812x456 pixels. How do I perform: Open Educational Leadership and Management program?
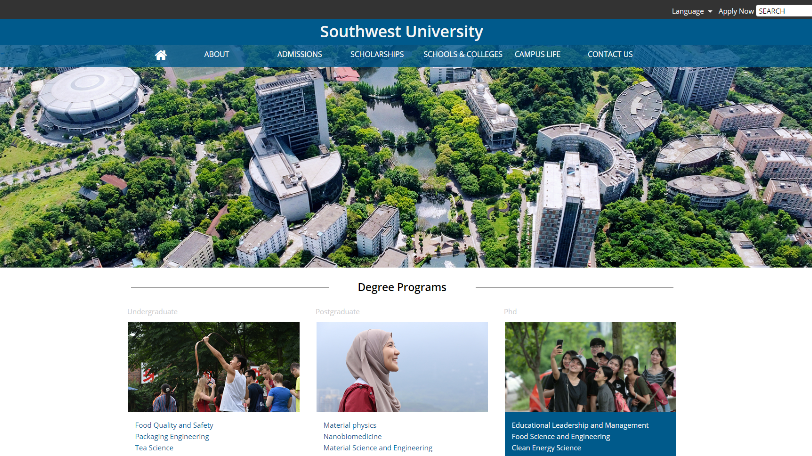click(580, 425)
